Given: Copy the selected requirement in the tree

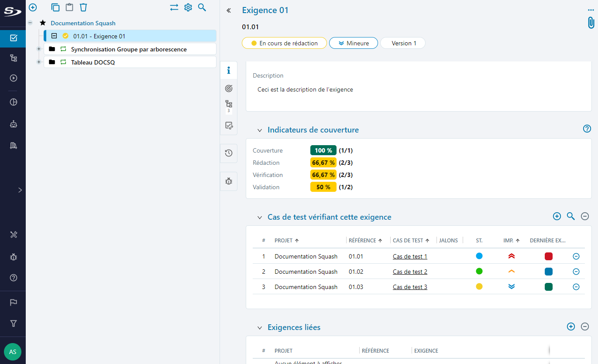Looking at the screenshot, I should tap(55, 7).
